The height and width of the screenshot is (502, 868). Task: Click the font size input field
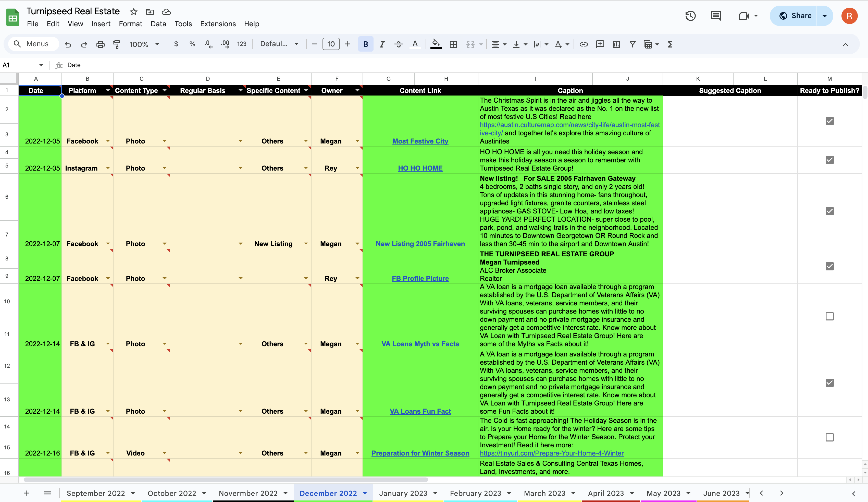point(331,44)
